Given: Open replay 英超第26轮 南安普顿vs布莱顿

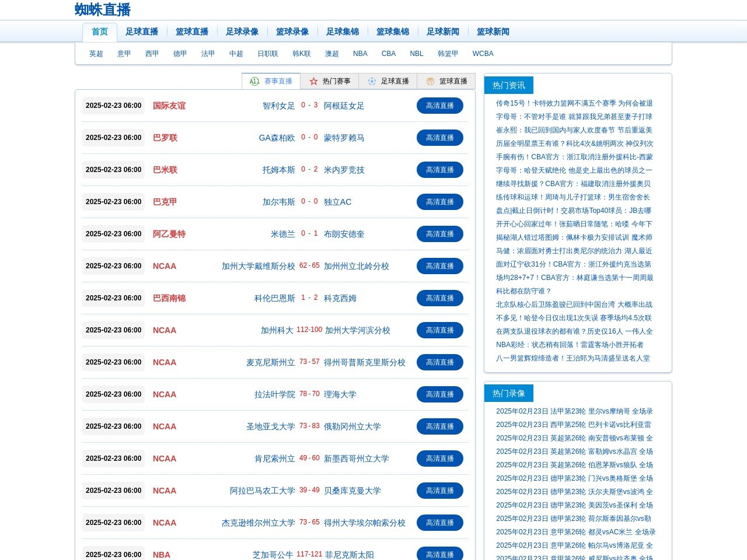Looking at the screenshot, I should point(574,438).
